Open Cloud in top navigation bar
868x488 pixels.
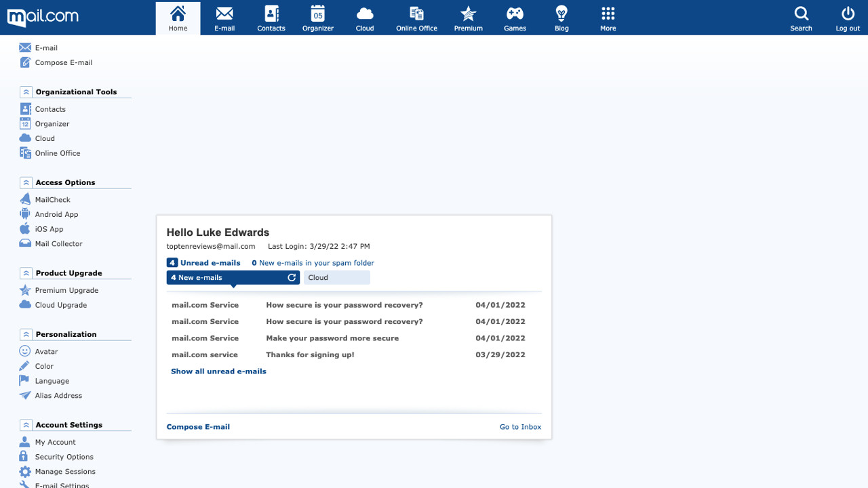[365, 18]
